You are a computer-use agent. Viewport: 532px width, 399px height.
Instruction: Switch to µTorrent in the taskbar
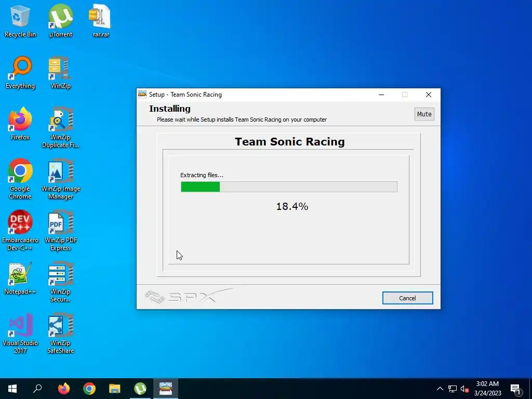coord(140,389)
